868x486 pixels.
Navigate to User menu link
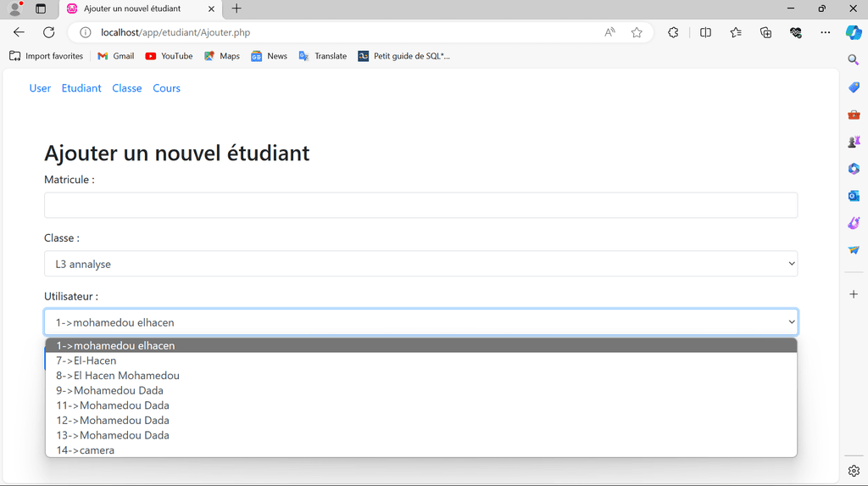[x=40, y=88]
